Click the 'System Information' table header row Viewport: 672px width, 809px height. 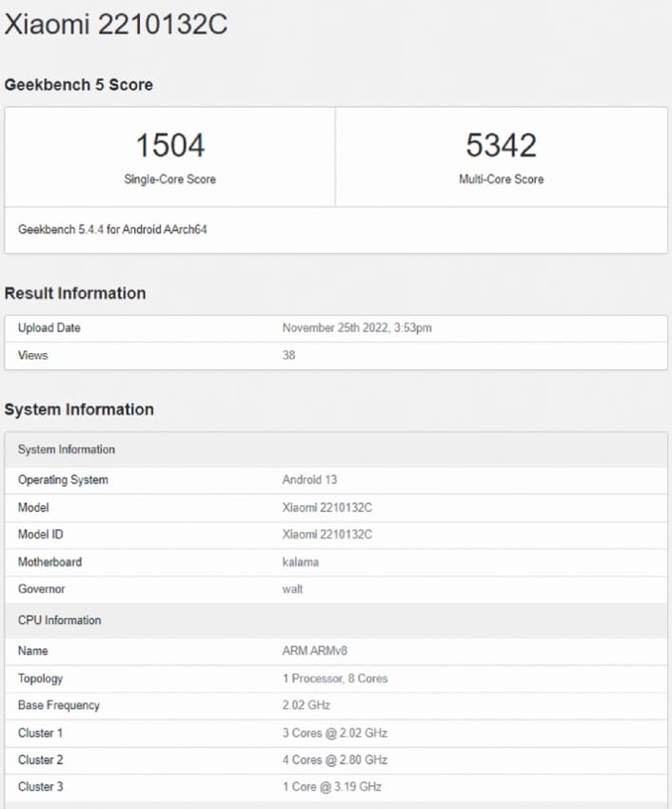336,449
